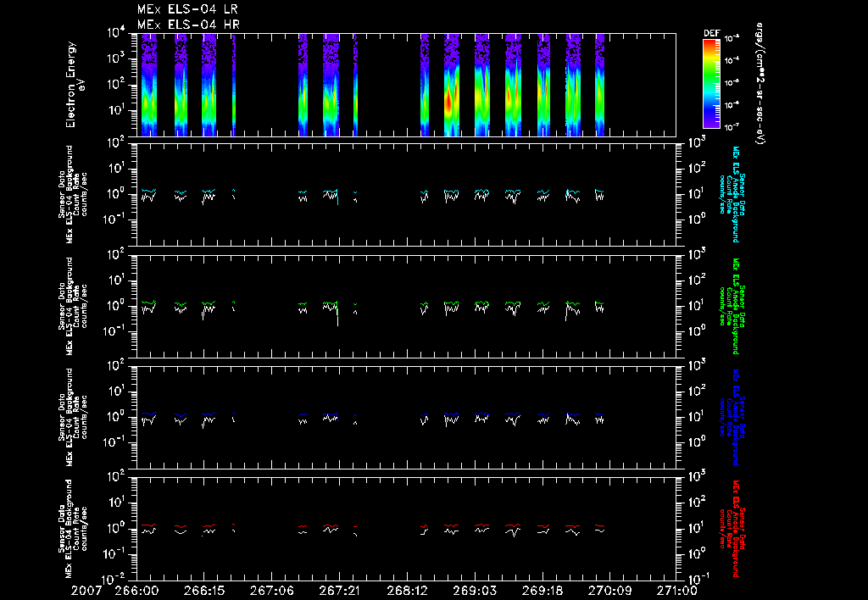Click the 271:00 time axis label
The height and width of the screenshot is (600, 868).
(x=676, y=591)
